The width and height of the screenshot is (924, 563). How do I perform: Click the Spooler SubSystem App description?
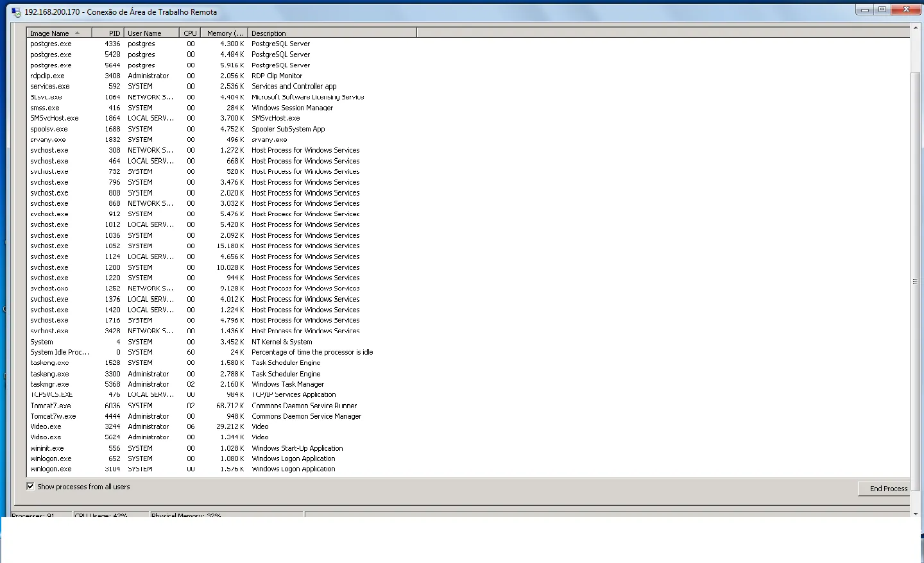(x=288, y=129)
